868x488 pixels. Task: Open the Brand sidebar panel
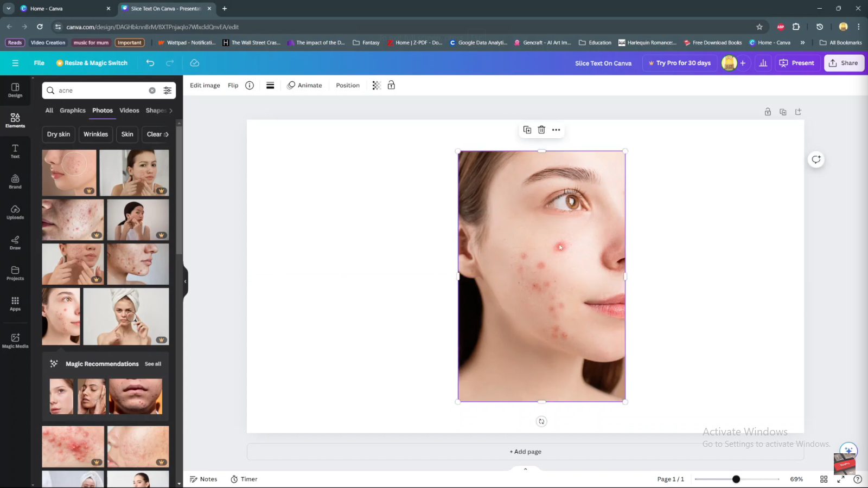[15, 182]
